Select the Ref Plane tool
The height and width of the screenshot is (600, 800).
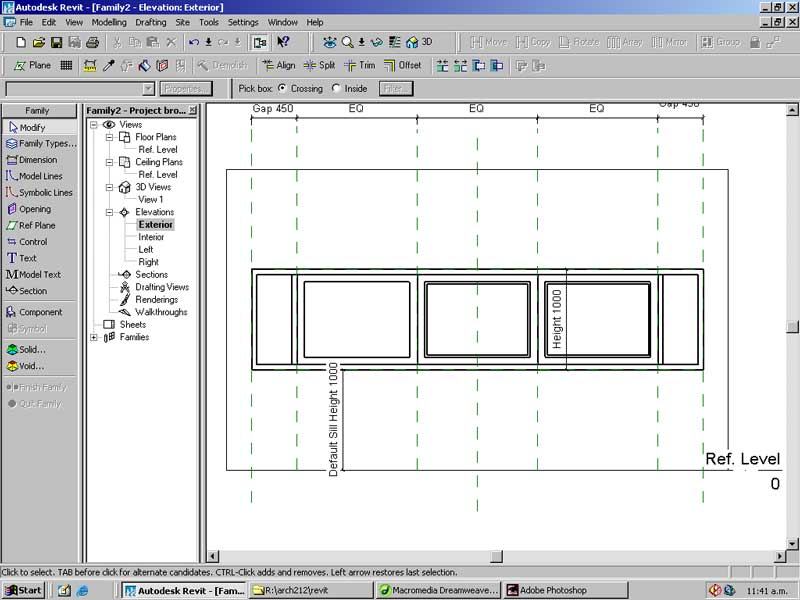[37, 225]
